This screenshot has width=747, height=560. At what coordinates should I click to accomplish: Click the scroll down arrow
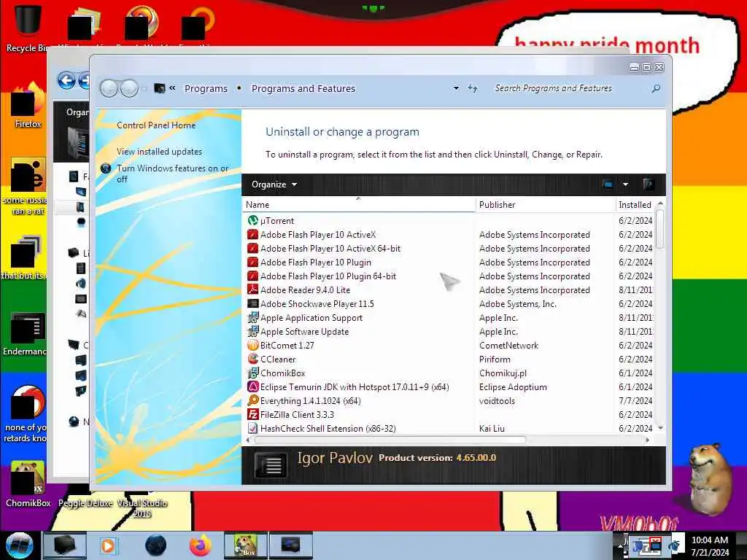[x=660, y=428]
